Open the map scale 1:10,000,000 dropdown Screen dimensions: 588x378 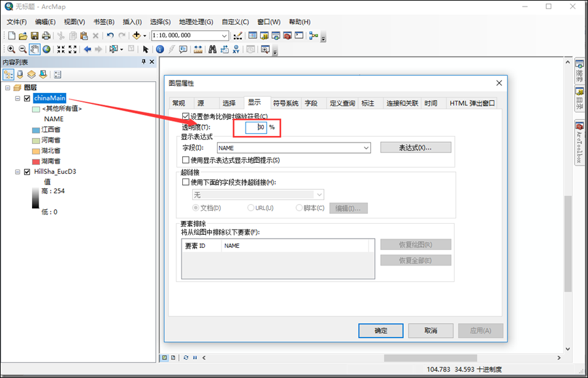(223, 35)
